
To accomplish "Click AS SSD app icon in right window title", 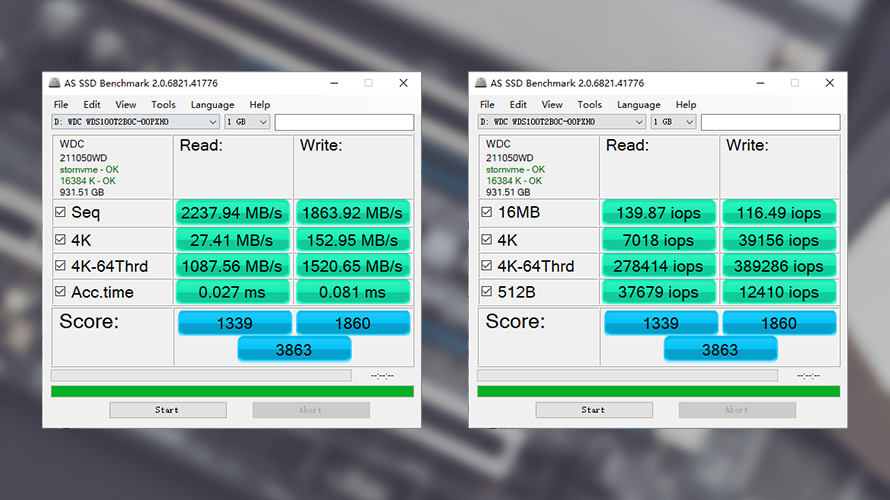I will [x=481, y=83].
